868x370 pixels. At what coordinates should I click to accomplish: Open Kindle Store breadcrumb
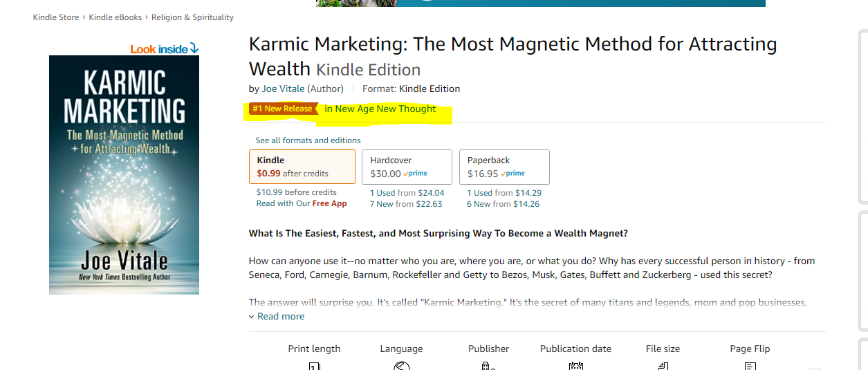coord(56,17)
